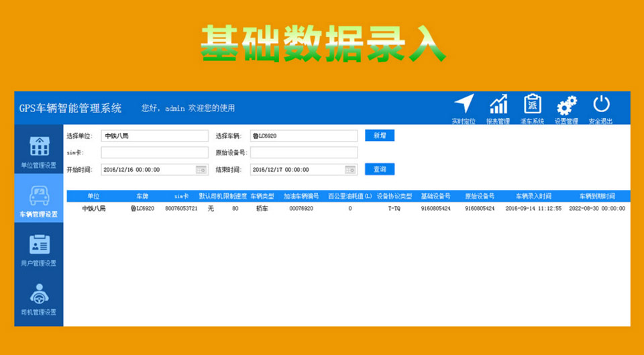Select speed limit cell 80
The image size is (644, 355).
click(235, 209)
